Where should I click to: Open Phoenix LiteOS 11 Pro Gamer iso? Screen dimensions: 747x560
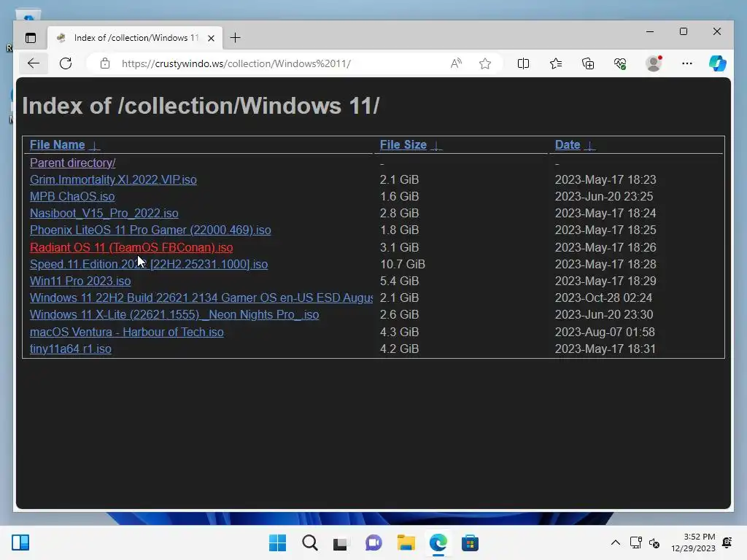150,230
